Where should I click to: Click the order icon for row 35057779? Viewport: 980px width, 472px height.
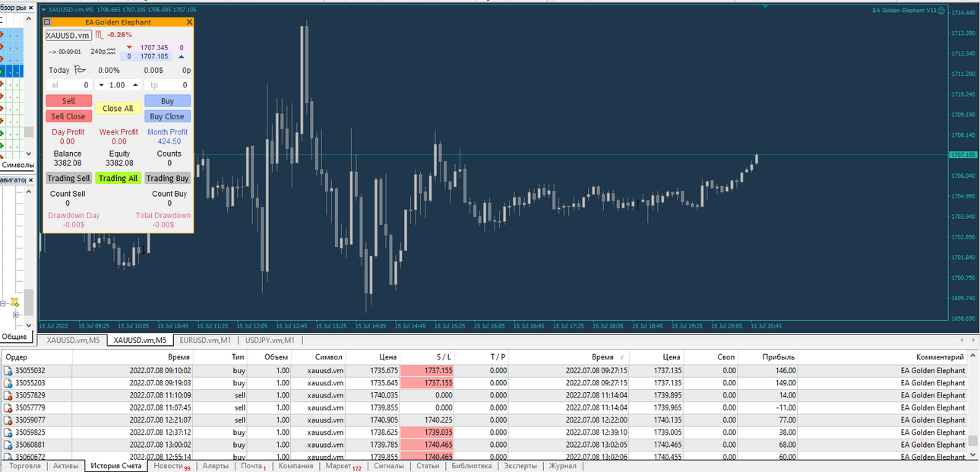point(8,407)
